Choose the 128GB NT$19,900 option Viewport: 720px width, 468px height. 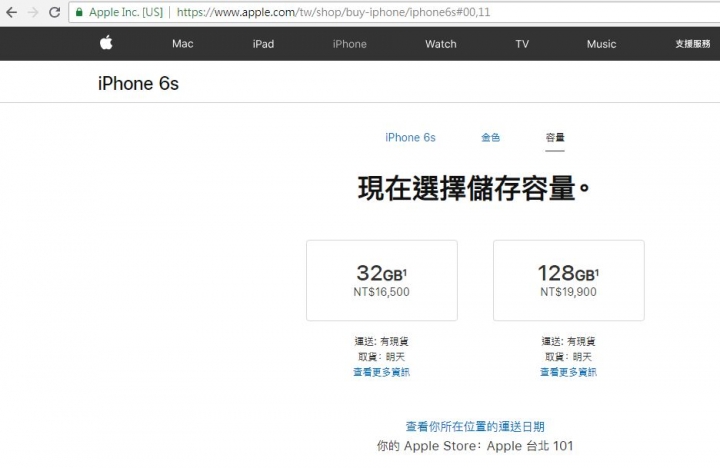pos(568,280)
